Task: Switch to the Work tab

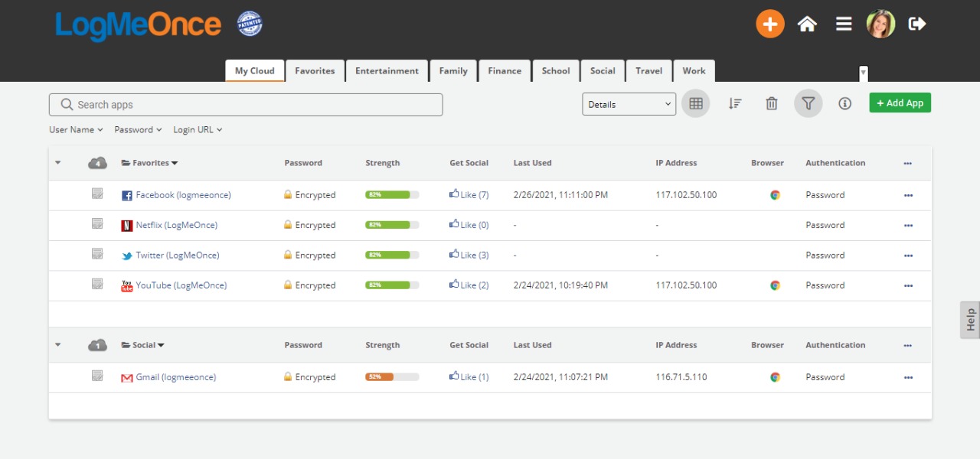Action: click(x=694, y=70)
